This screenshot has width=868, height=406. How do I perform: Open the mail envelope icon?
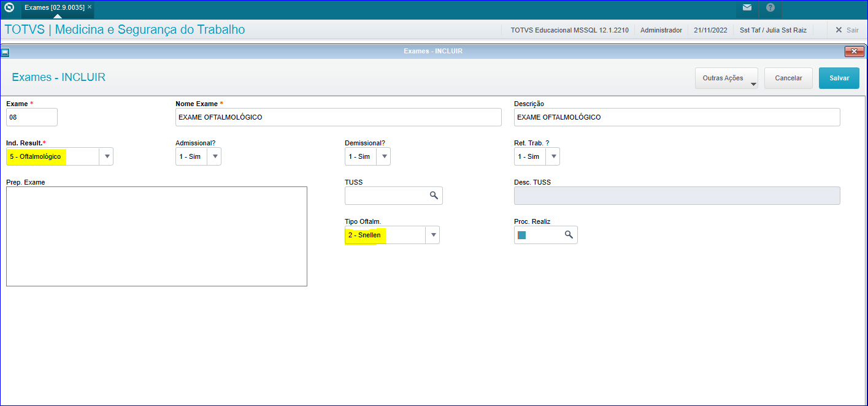pos(747,8)
